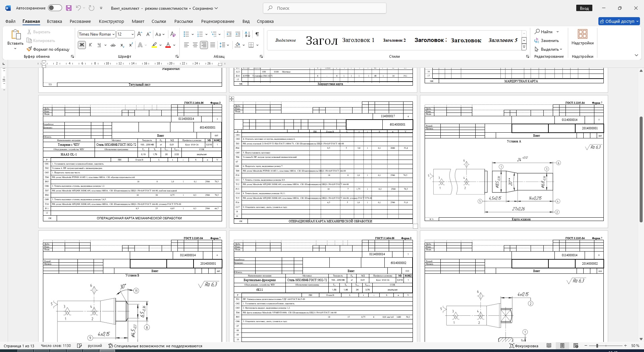The image size is (644, 352).
Task: Open the Add-ins (Надстройки) button
Action: coord(582,37)
